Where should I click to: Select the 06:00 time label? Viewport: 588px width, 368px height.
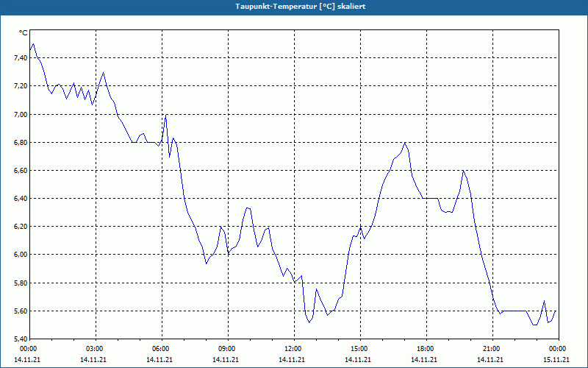coord(162,349)
